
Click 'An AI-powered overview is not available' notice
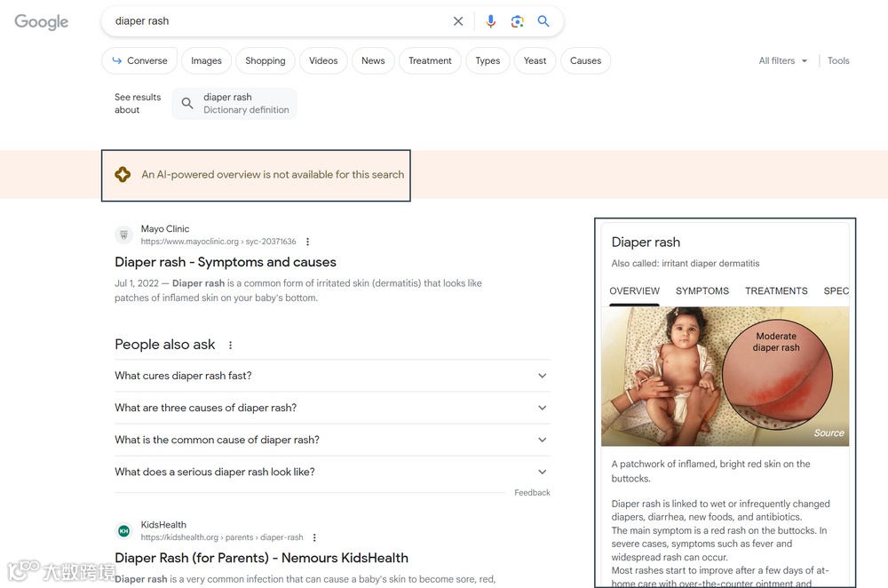pyautogui.click(x=273, y=174)
